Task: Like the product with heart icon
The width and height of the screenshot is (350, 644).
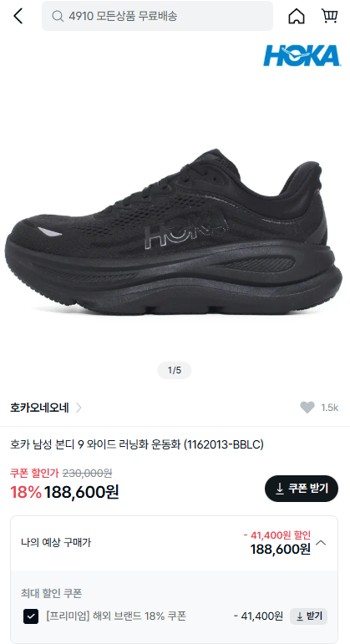Action: click(x=307, y=408)
